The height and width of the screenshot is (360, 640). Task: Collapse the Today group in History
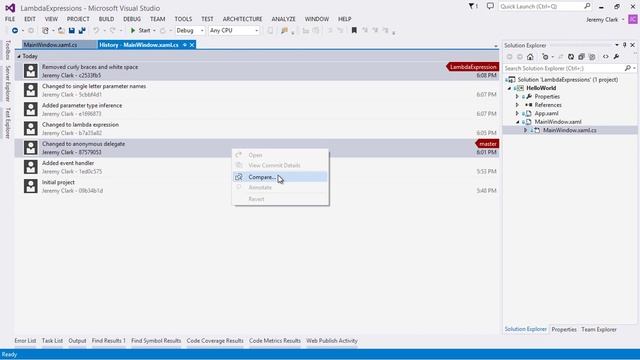coord(19,56)
